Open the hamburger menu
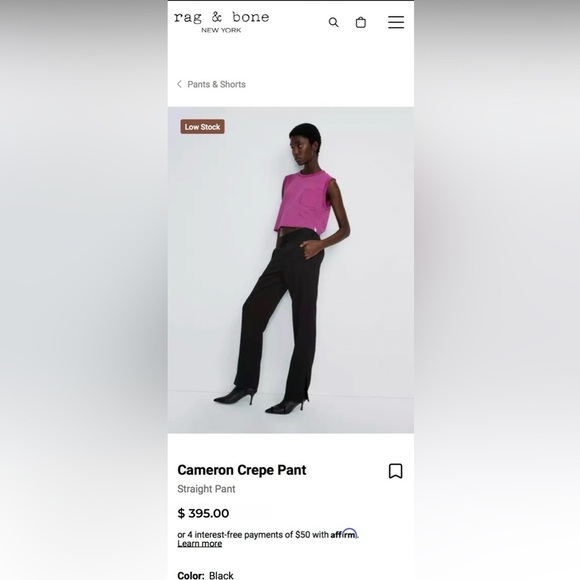Viewport: 580px width, 580px height. click(396, 22)
